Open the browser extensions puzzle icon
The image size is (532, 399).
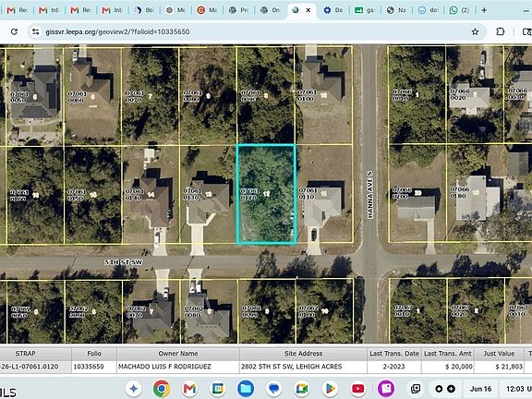click(x=500, y=31)
